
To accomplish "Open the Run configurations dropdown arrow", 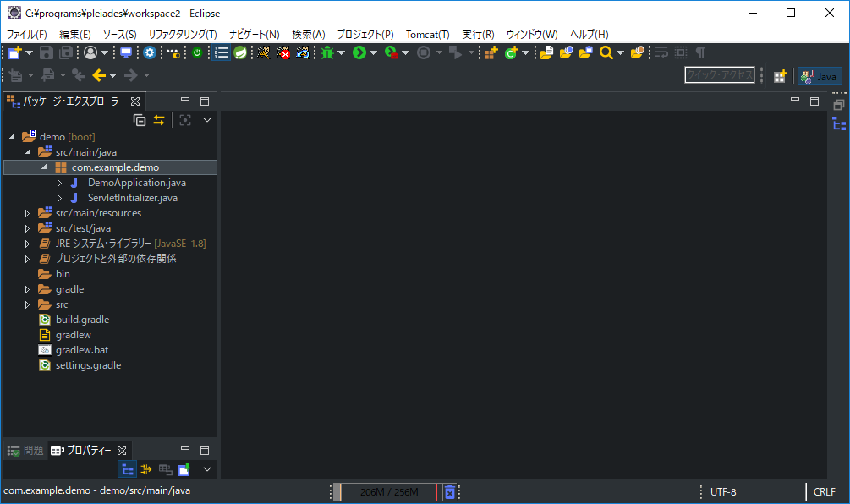I will point(373,52).
